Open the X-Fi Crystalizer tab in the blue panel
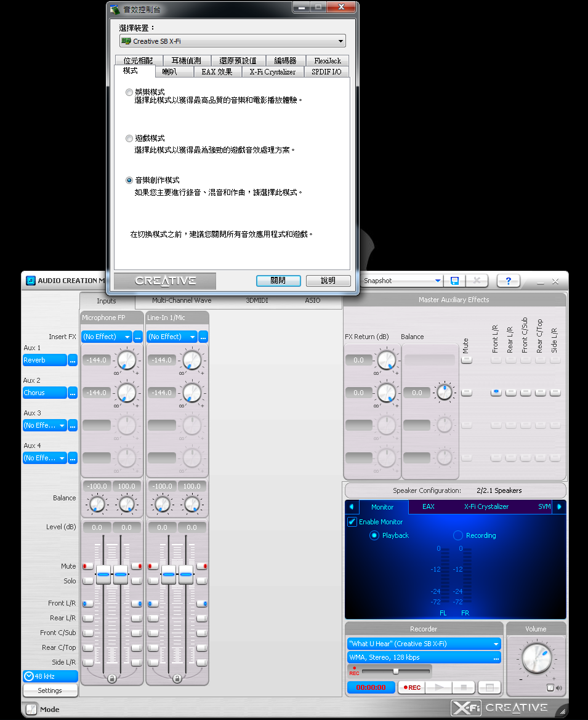588x720 pixels. (486, 507)
